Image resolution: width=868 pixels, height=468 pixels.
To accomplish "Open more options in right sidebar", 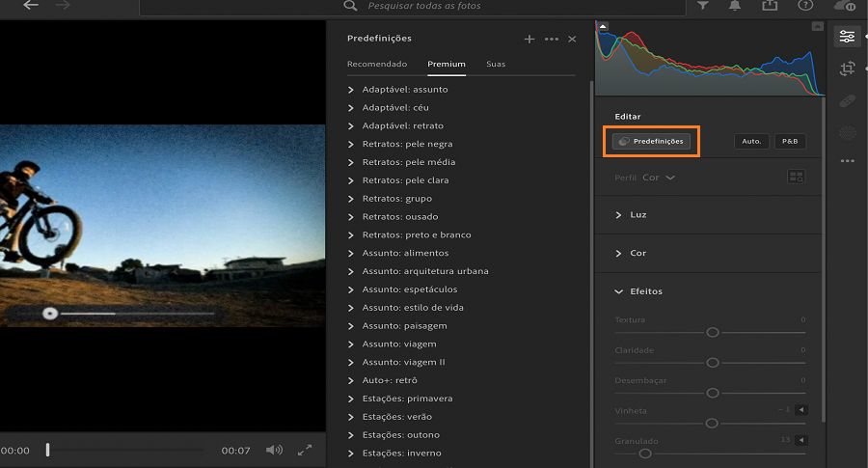I will [x=847, y=161].
